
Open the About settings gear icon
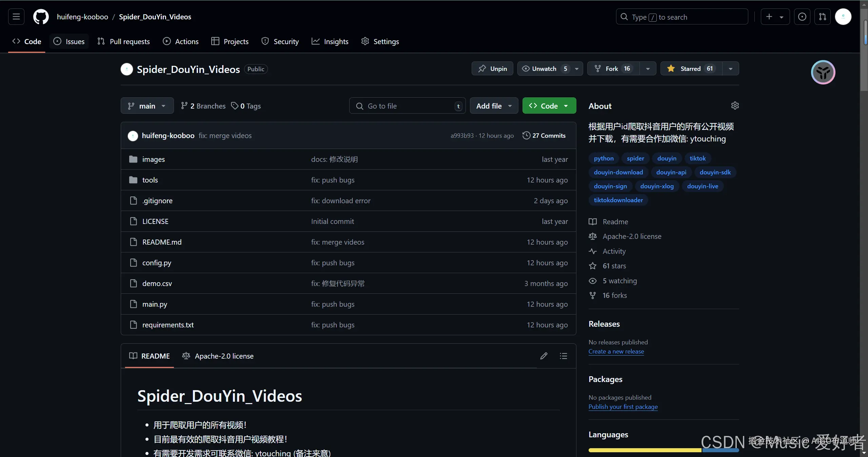pos(735,106)
